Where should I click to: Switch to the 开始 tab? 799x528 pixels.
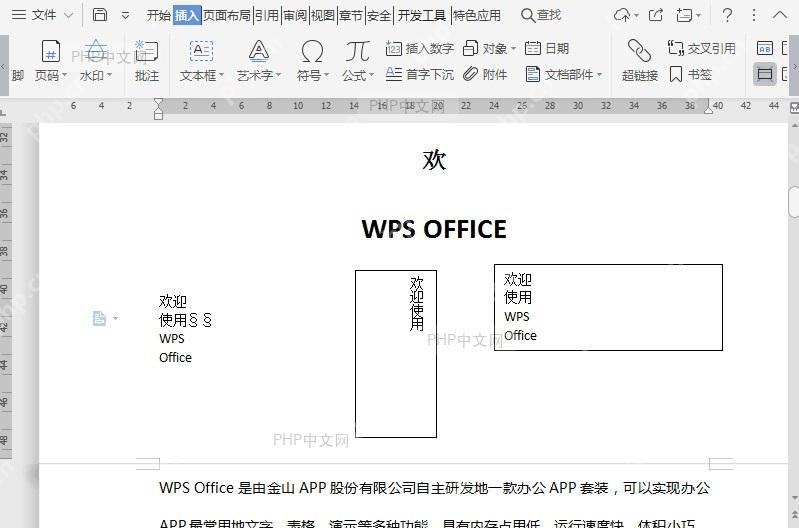click(158, 15)
